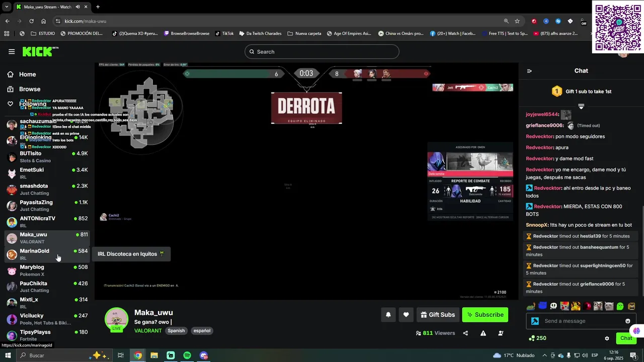
Task: Open TipsyPlayss channel in sidebar
Action: [x=47, y=335]
